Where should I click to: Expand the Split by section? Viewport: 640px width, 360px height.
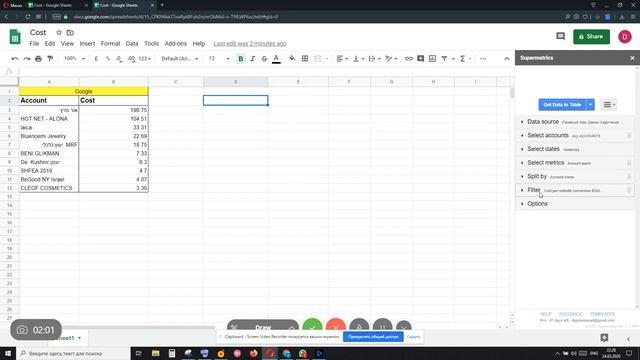pos(575,176)
